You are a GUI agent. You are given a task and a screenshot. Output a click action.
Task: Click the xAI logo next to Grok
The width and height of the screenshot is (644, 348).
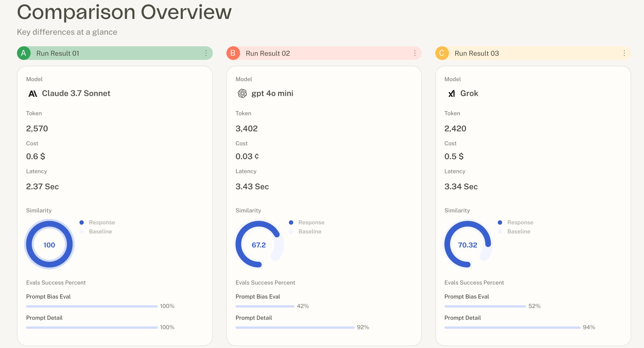451,93
